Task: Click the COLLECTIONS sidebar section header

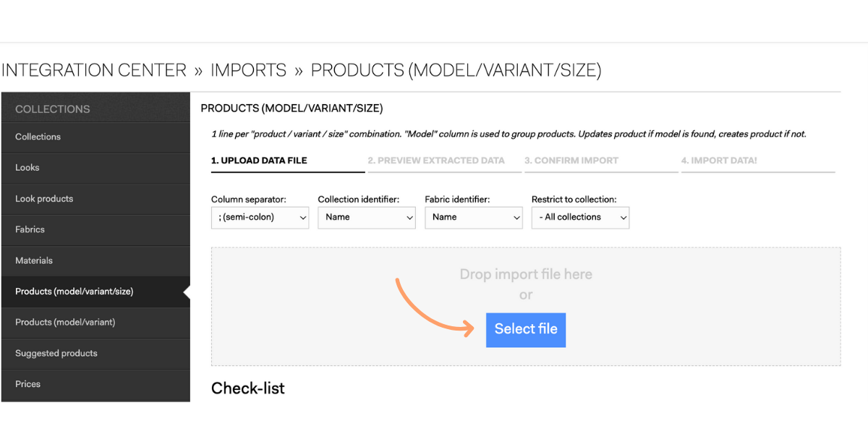Action: [95, 108]
